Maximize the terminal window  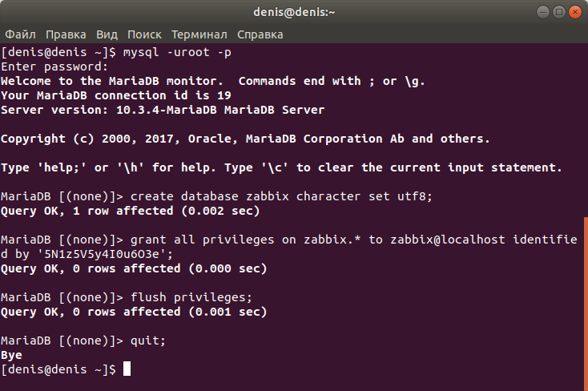[x=558, y=12]
